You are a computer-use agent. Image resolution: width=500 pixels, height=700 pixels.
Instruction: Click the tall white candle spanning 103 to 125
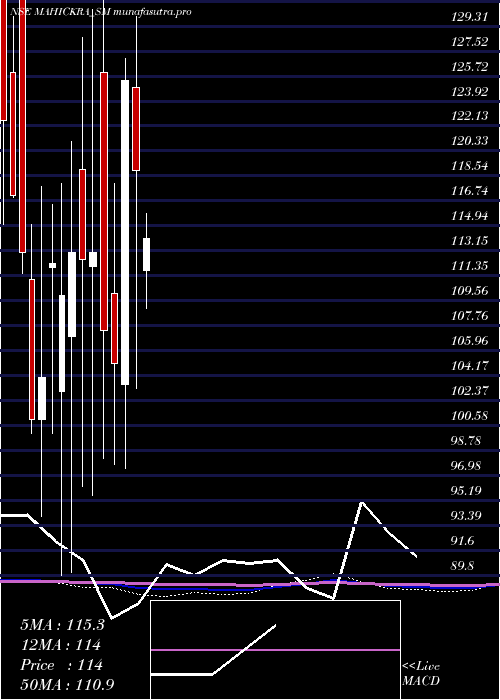point(125,233)
